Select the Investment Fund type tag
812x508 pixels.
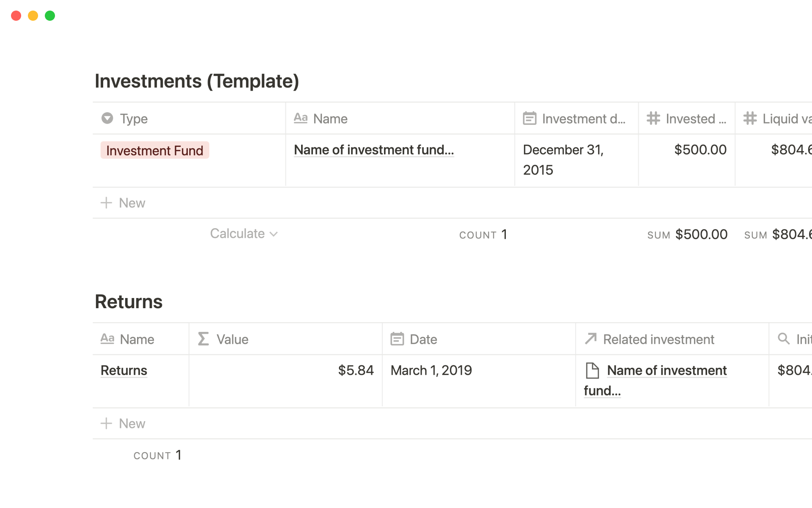[x=155, y=150]
